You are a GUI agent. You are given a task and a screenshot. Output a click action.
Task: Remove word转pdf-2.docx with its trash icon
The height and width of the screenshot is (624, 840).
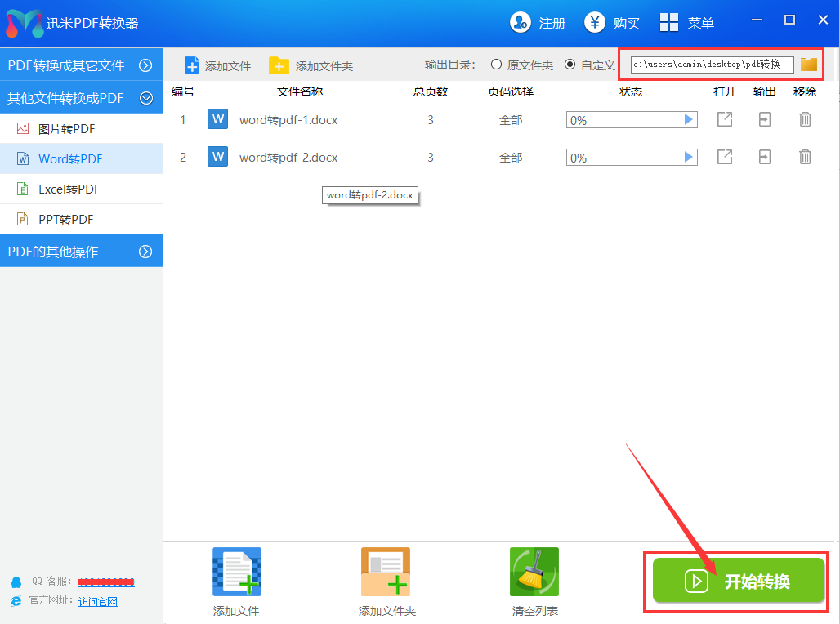tap(805, 157)
